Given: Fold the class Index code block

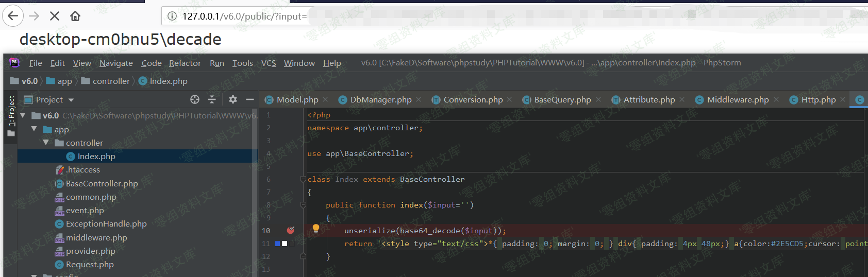Looking at the screenshot, I should coord(303,179).
